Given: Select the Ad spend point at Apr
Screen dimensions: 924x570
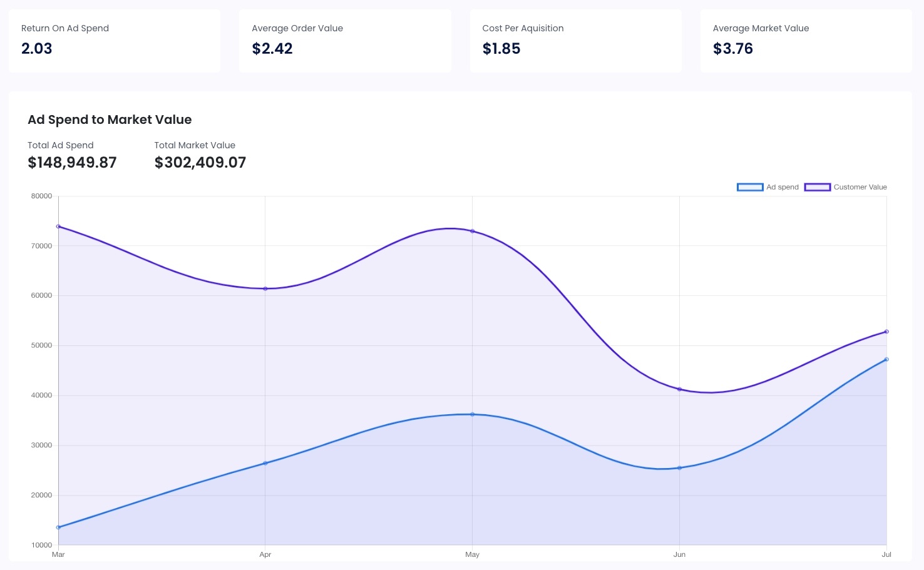Looking at the screenshot, I should [265, 463].
